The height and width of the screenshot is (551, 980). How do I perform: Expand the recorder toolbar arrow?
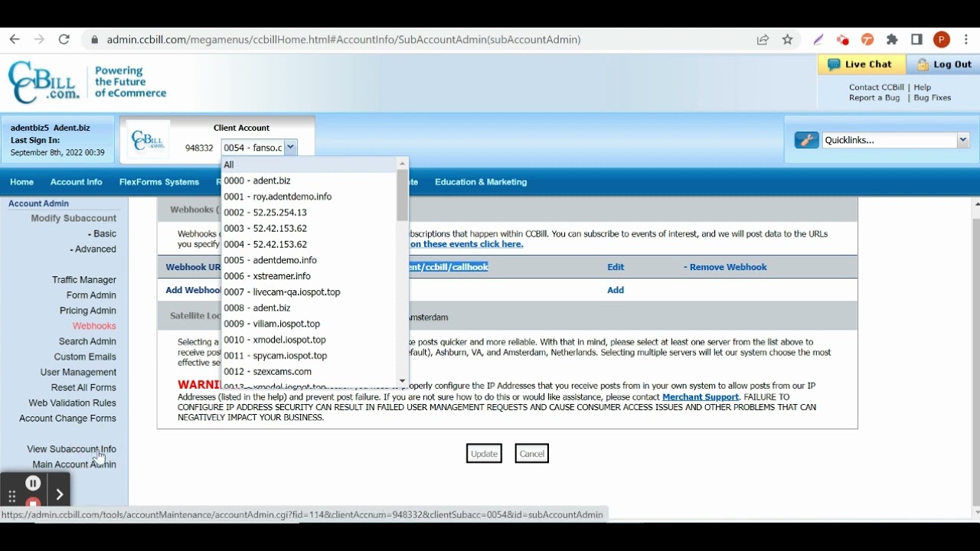click(x=59, y=495)
